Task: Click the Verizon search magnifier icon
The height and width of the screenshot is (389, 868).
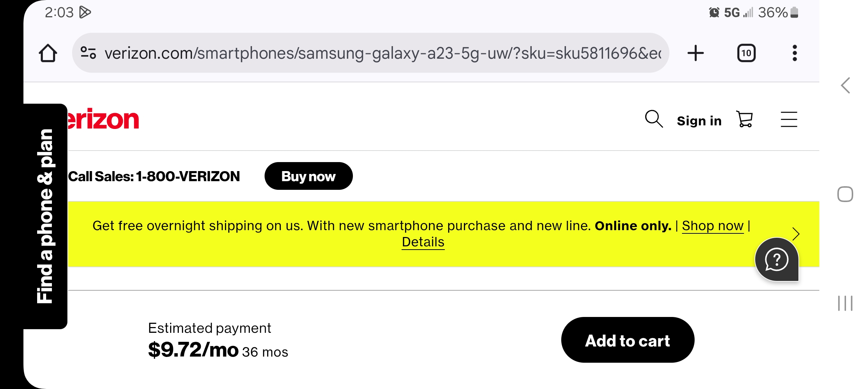Action: click(654, 119)
